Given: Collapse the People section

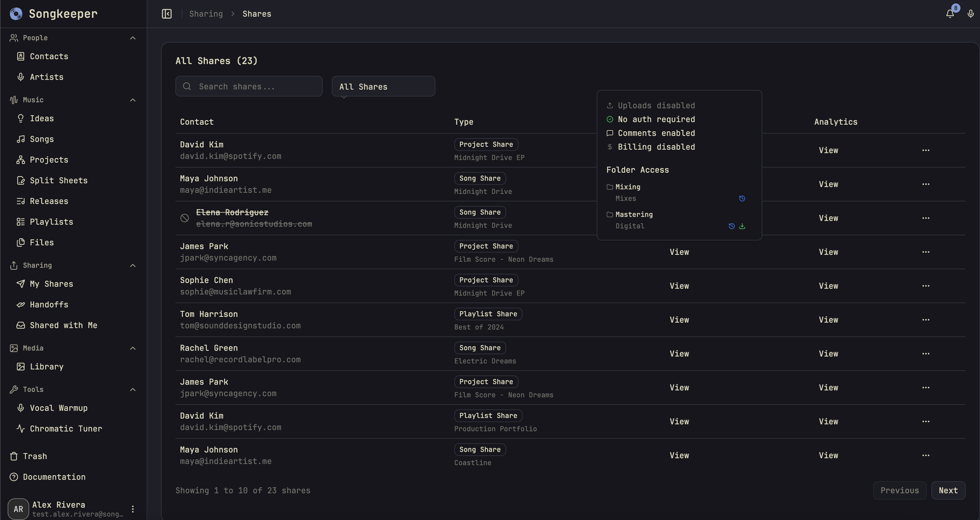Looking at the screenshot, I should 132,38.
